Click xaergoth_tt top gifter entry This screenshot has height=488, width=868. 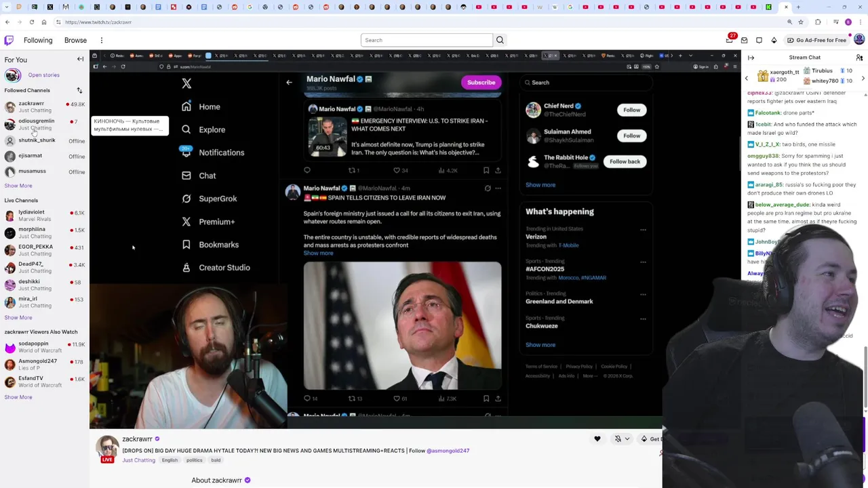point(778,75)
